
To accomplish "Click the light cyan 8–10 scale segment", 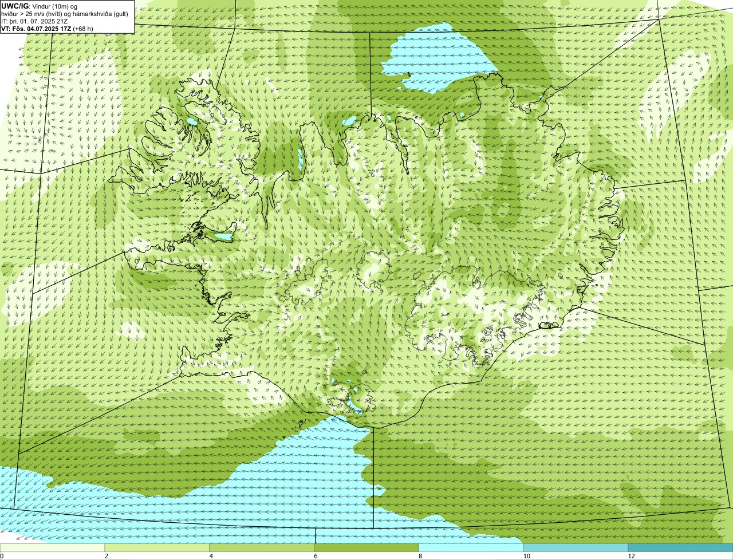I will tap(471, 547).
